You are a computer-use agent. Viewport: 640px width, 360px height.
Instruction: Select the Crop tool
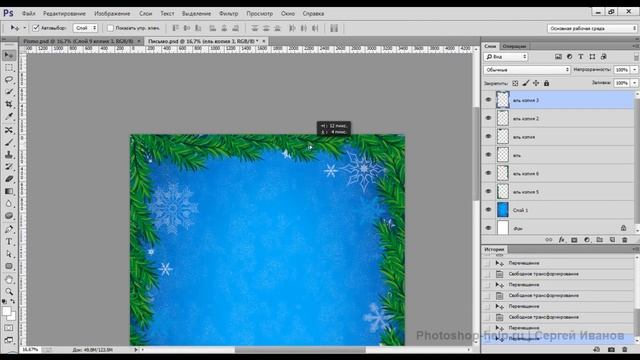pyautogui.click(x=9, y=104)
